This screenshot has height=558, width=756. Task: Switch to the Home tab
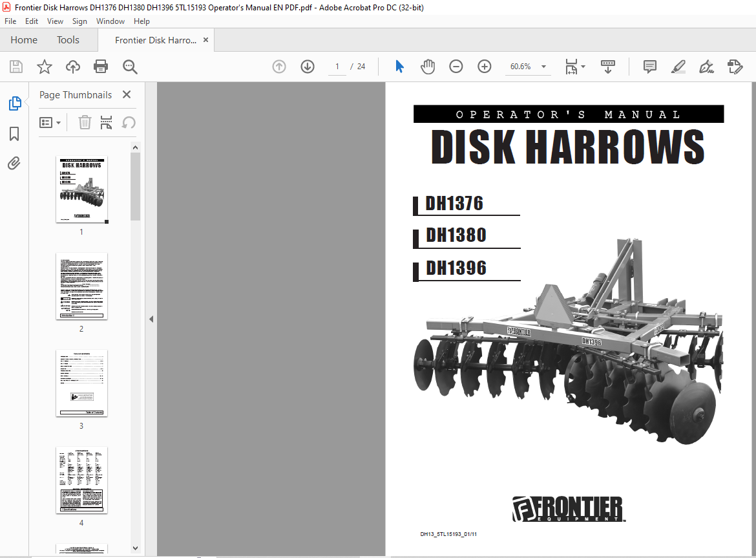(24, 40)
